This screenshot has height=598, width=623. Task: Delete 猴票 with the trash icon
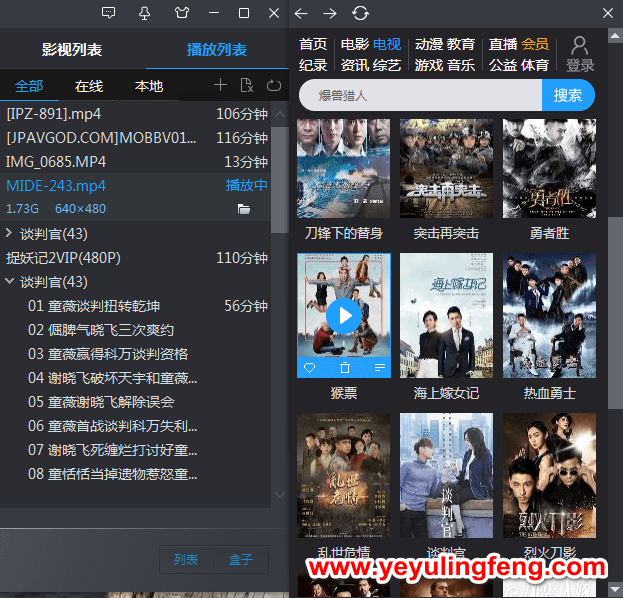[345, 368]
